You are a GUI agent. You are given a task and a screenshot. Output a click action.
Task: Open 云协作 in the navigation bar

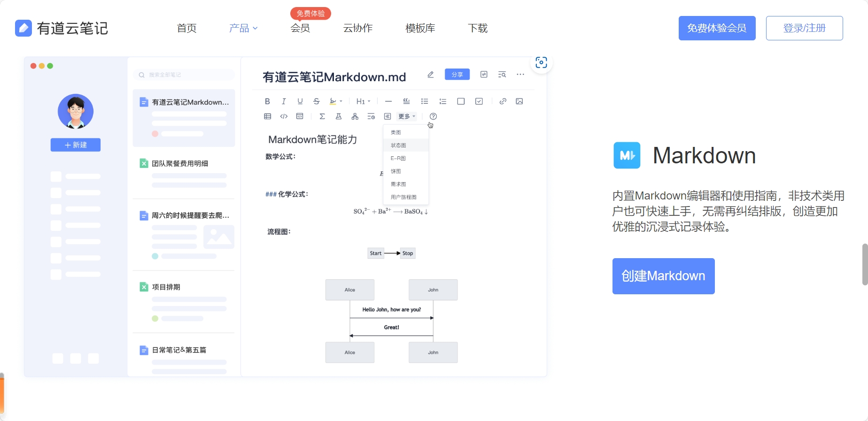click(358, 28)
